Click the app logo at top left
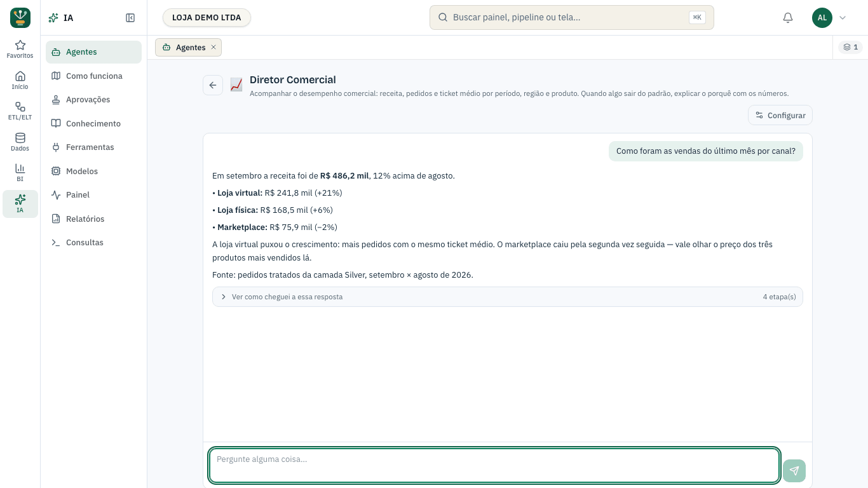868x488 pixels. point(20,18)
